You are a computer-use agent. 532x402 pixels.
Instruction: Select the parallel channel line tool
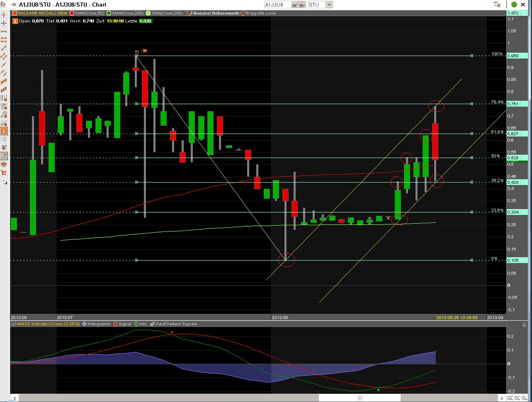coord(4,56)
